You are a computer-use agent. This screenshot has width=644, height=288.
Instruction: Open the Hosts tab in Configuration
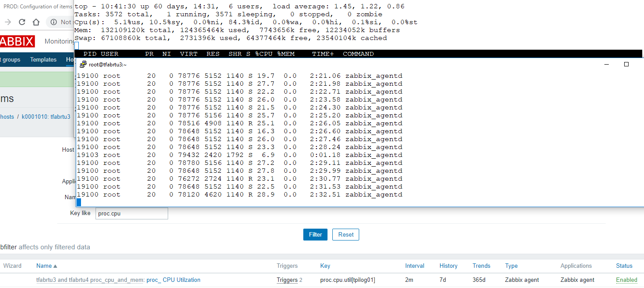coord(70,60)
